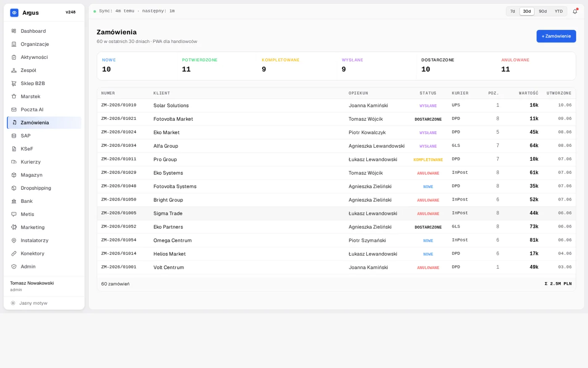Screen dimensions: 588x368
Task: Click the Konektory link icon
Action: tap(14, 254)
